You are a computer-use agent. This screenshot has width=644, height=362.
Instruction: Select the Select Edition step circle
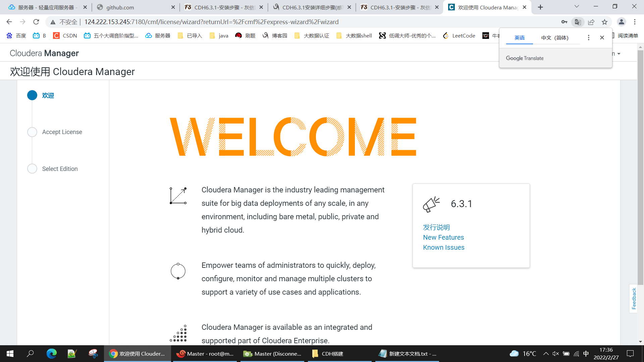click(32, 169)
